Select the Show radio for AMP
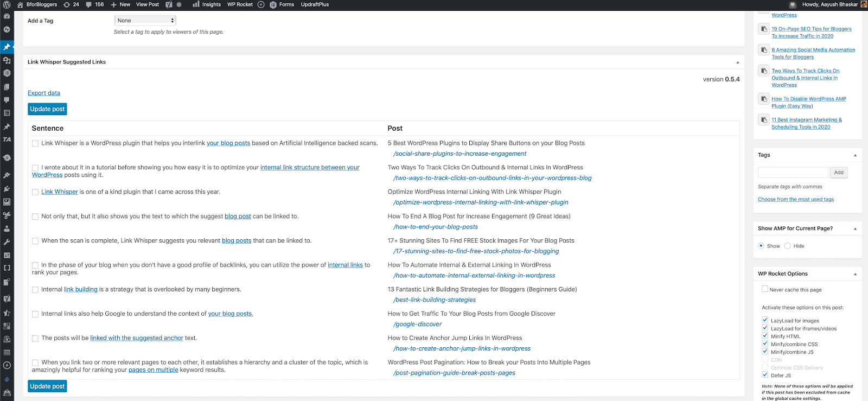 pos(761,246)
